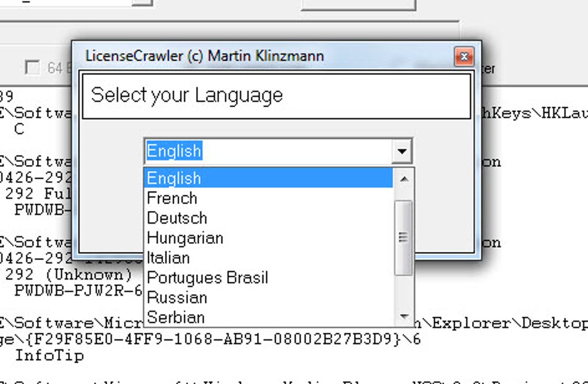Click the language list scrollbar thumb
Viewport: 588px width, 384px height.
point(404,238)
